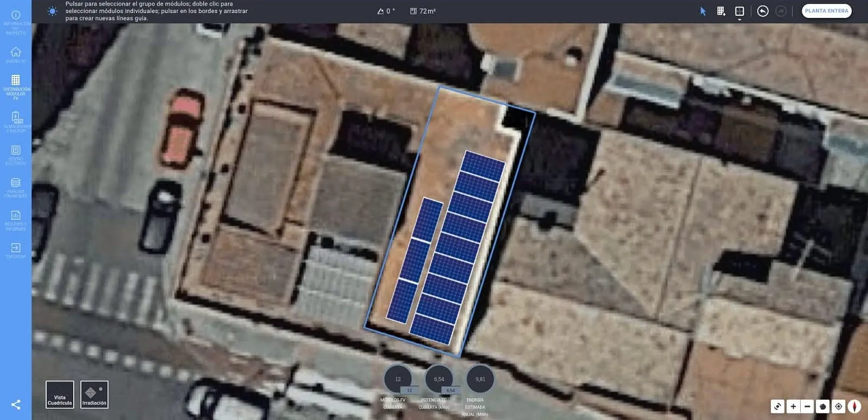Open the Exportar section

(x=16, y=251)
